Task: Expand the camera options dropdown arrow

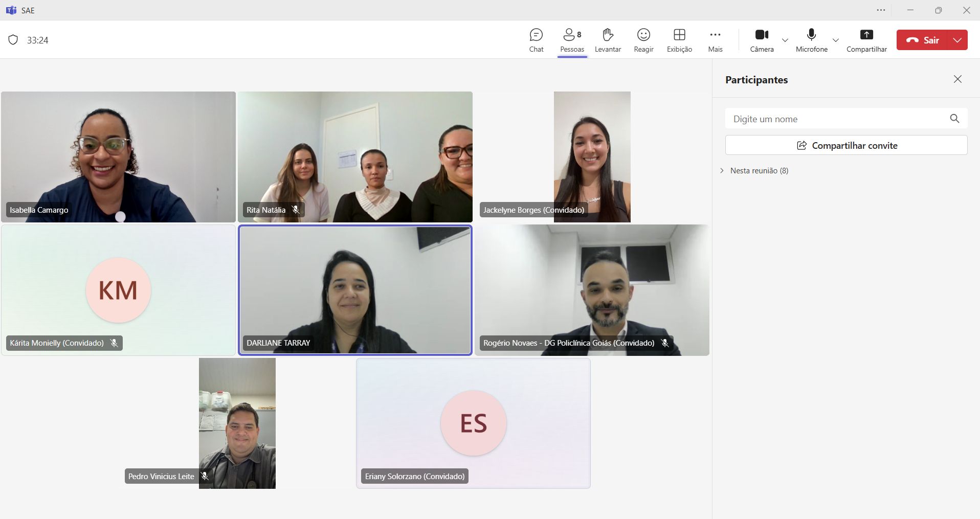Action: click(785, 40)
